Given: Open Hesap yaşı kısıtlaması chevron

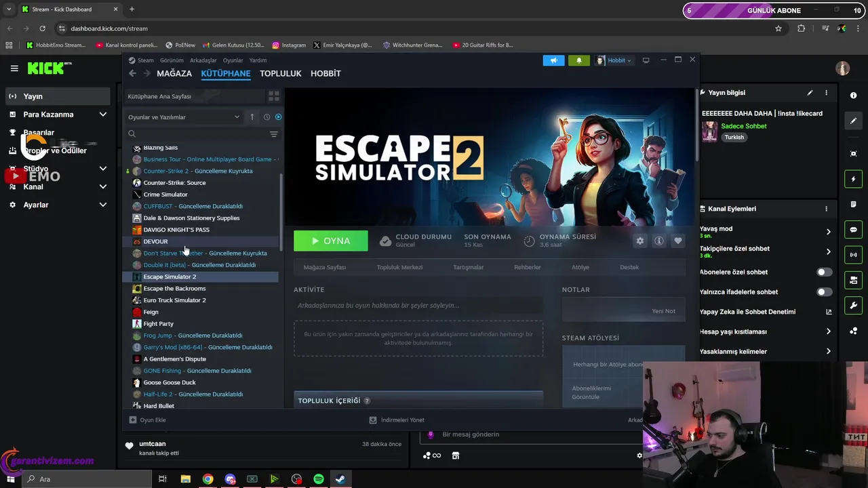Looking at the screenshot, I should (x=828, y=331).
